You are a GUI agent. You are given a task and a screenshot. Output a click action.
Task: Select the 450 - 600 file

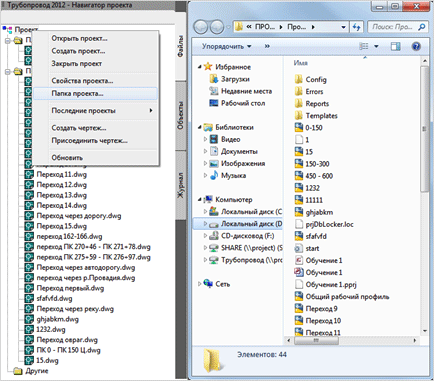319,176
